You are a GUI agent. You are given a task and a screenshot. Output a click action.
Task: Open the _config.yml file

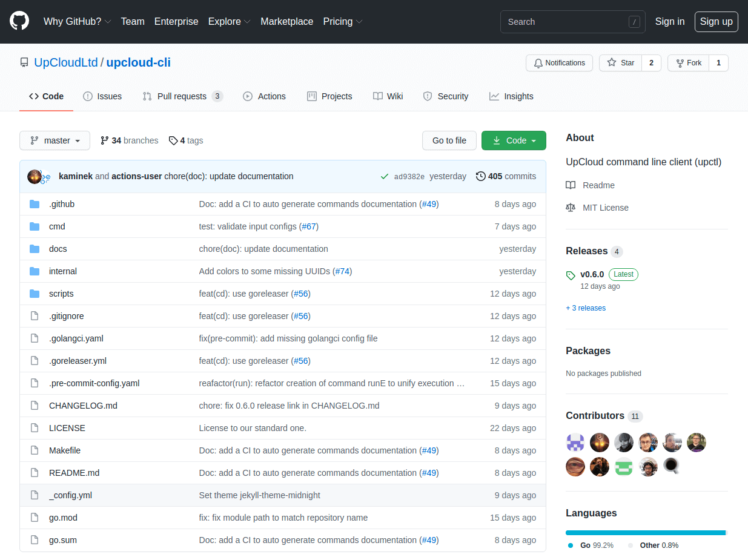(70, 495)
